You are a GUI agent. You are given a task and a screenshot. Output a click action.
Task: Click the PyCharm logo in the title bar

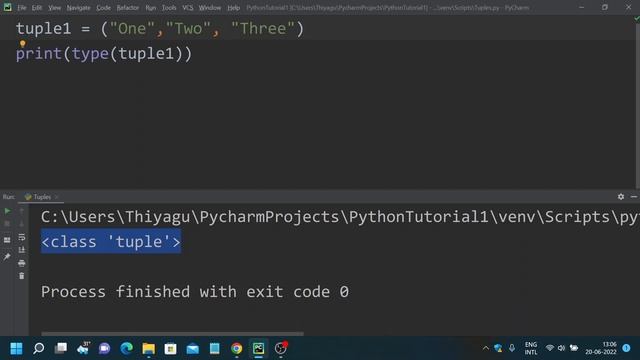(7, 7)
